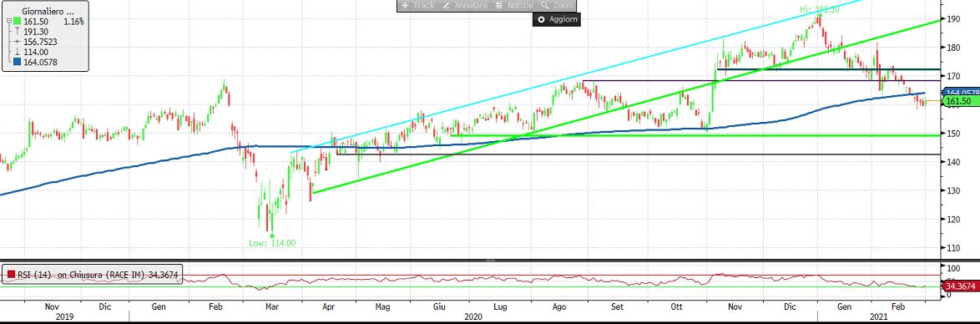Click the Lug month label
The image size is (980, 324).
tap(501, 307)
